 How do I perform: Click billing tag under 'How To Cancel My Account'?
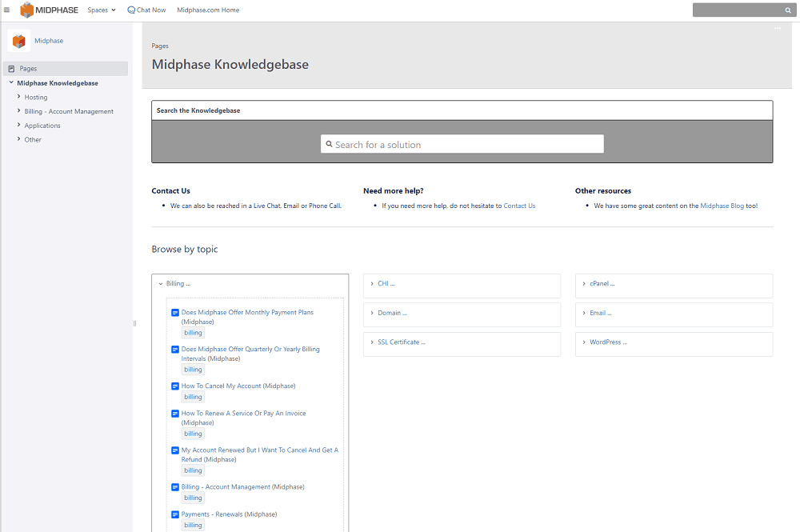click(x=193, y=398)
